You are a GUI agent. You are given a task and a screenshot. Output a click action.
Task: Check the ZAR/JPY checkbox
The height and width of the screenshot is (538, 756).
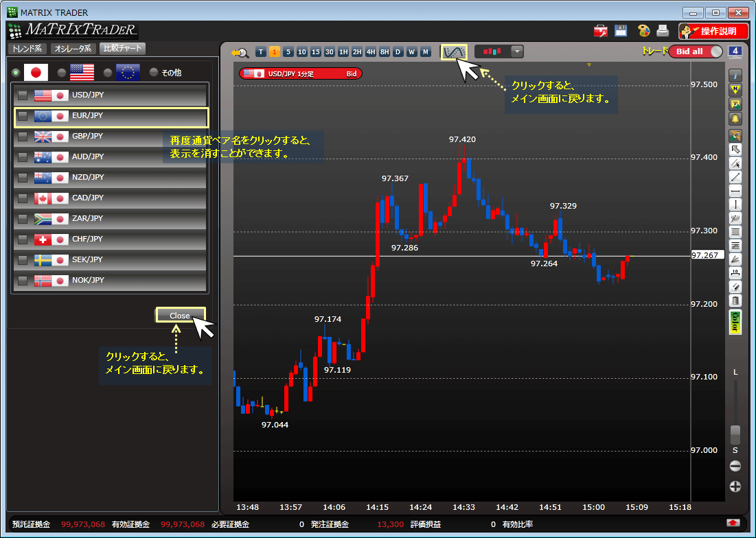(23, 219)
